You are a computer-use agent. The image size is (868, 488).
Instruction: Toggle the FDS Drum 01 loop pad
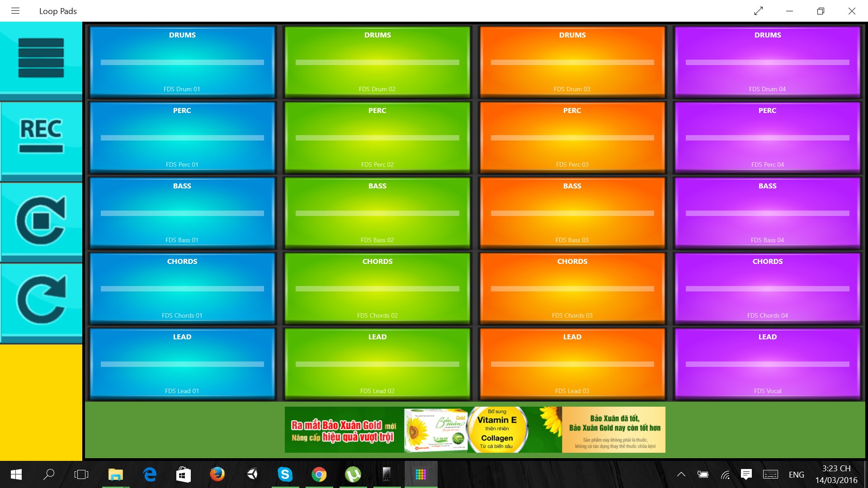pos(182,61)
